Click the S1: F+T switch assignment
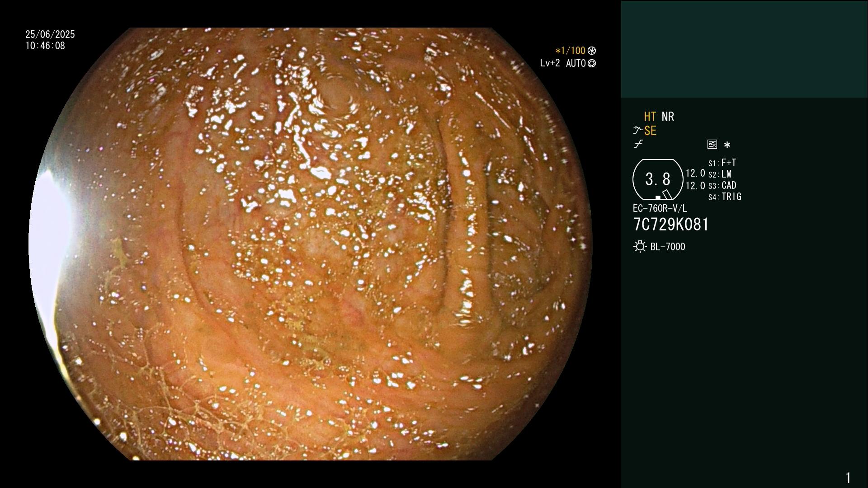 pos(722,163)
